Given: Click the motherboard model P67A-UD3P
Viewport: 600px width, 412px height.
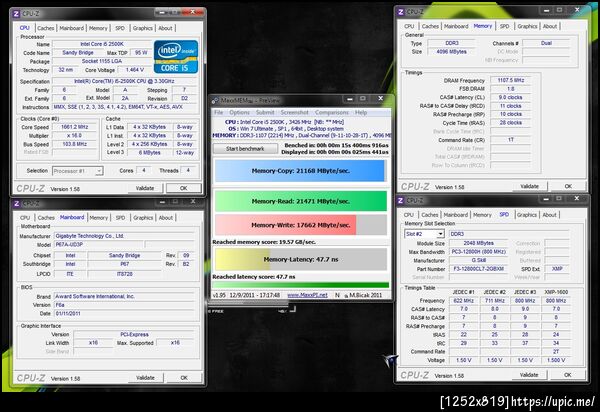Looking at the screenshot, I should 99,244.
